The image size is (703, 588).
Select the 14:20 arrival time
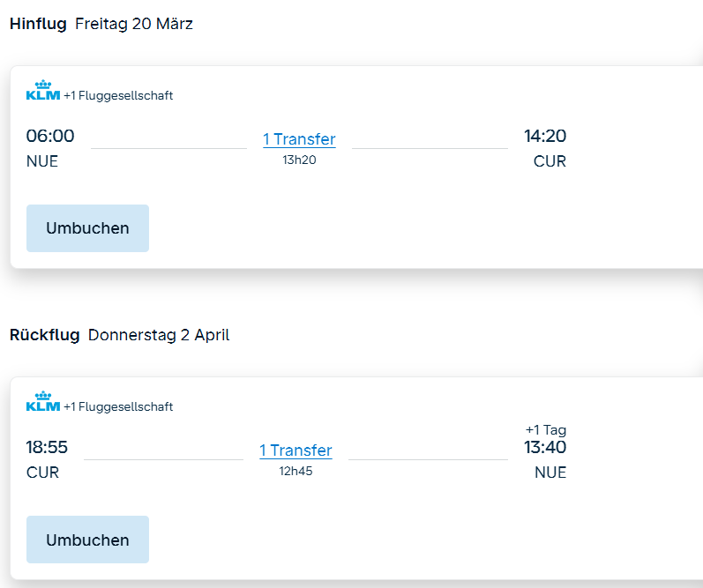pos(545,136)
